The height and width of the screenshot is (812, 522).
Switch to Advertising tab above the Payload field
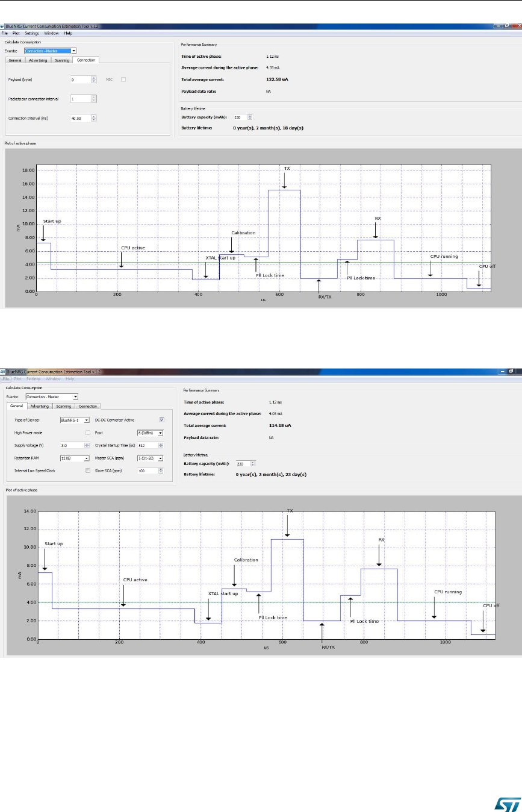tap(38, 60)
